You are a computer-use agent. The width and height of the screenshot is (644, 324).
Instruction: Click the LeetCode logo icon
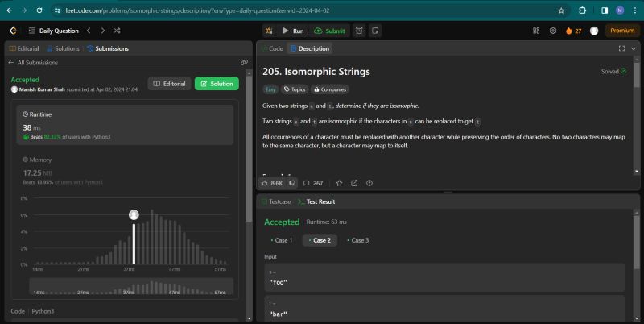[13, 31]
